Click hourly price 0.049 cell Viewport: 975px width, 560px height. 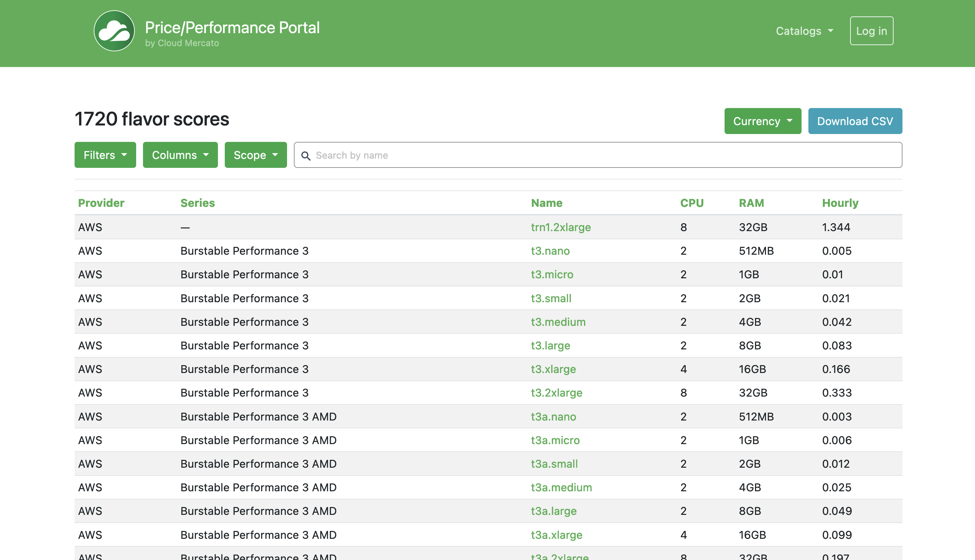coord(837,511)
